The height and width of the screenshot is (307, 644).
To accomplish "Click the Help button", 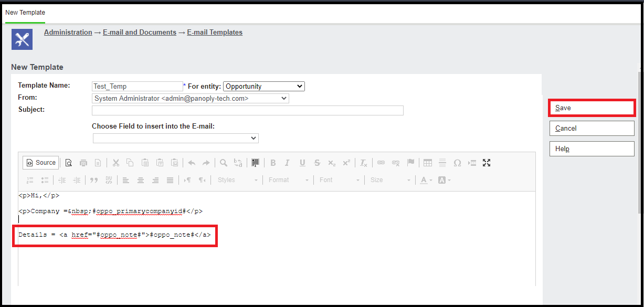I will 592,149.
